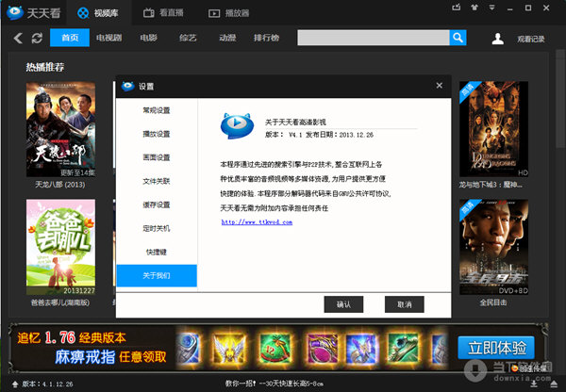Close the 设置 dialog with X

[440, 86]
